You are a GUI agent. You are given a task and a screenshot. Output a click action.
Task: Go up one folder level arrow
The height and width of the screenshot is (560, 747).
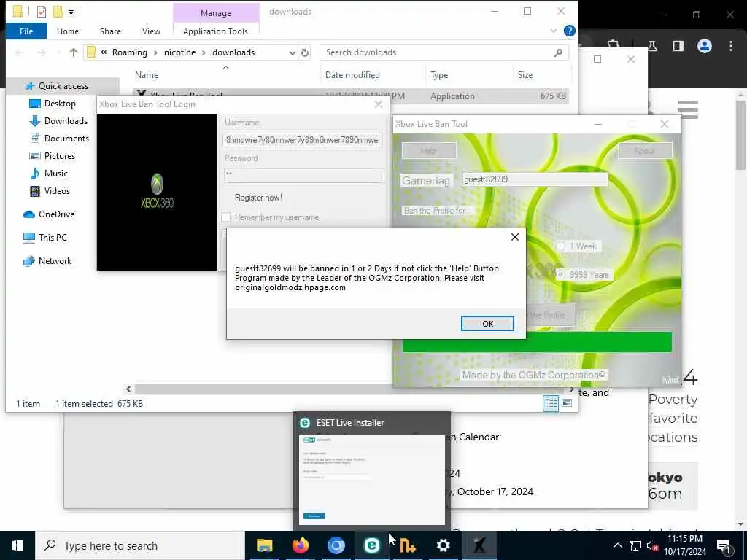click(73, 52)
